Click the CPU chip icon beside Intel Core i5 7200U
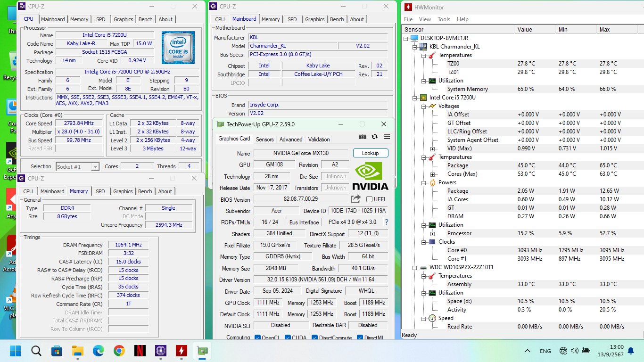Screen dimensions: 644x362 423,98
